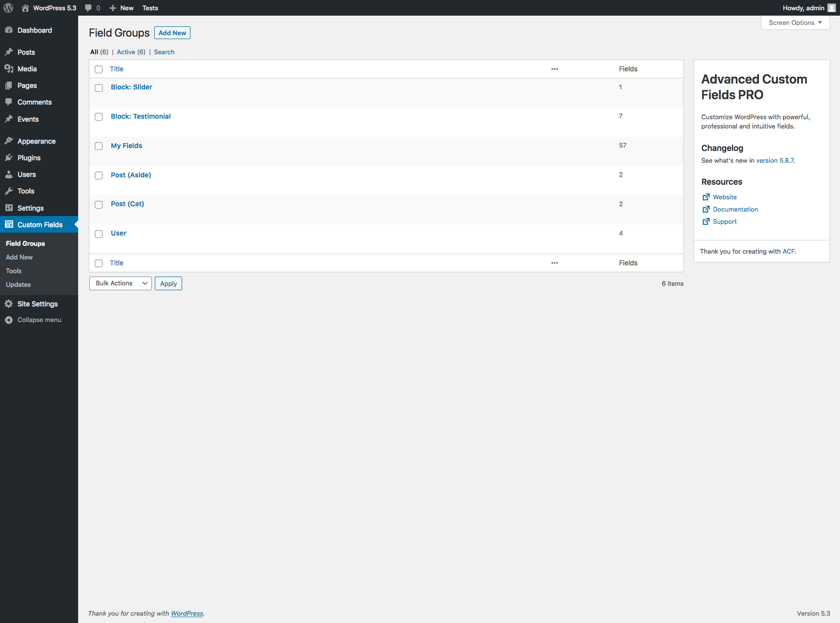Filter by Active (6) field groups
Viewport: 840px width, 623px height.
click(131, 52)
